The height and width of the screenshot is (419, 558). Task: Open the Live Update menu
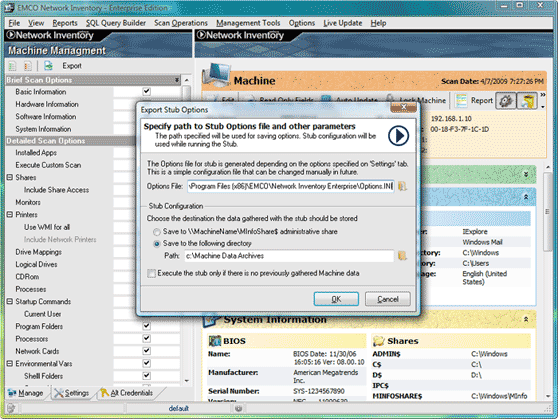[343, 23]
